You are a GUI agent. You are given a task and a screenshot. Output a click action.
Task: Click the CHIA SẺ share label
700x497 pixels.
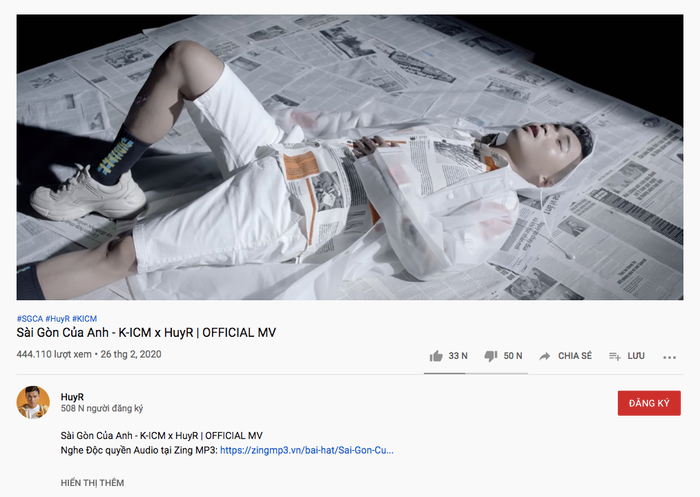pyautogui.click(x=575, y=356)
